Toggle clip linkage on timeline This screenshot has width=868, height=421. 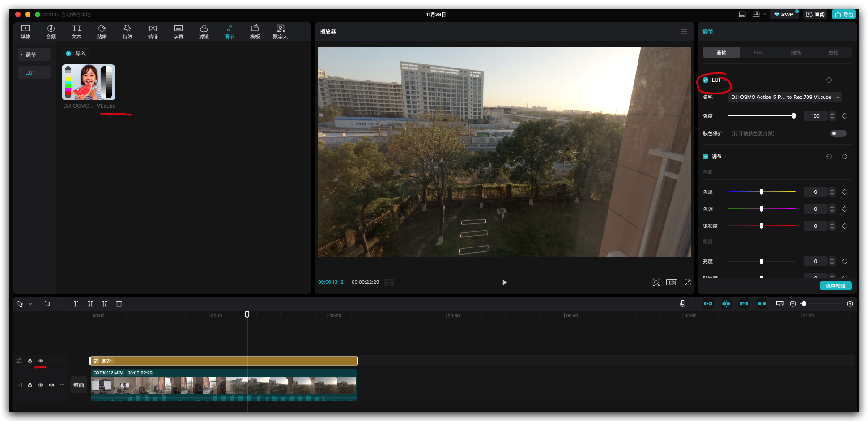(x=744, y=304)
